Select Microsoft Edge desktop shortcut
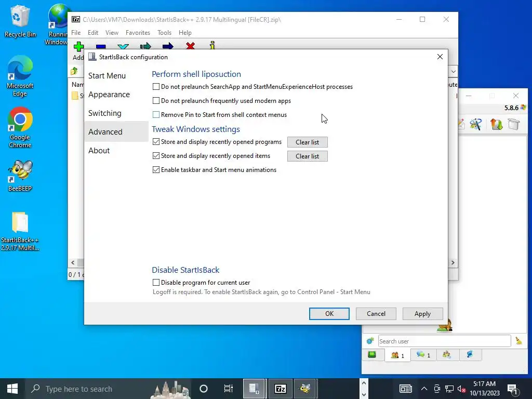 pyautogui.click(x=20, y=76)
